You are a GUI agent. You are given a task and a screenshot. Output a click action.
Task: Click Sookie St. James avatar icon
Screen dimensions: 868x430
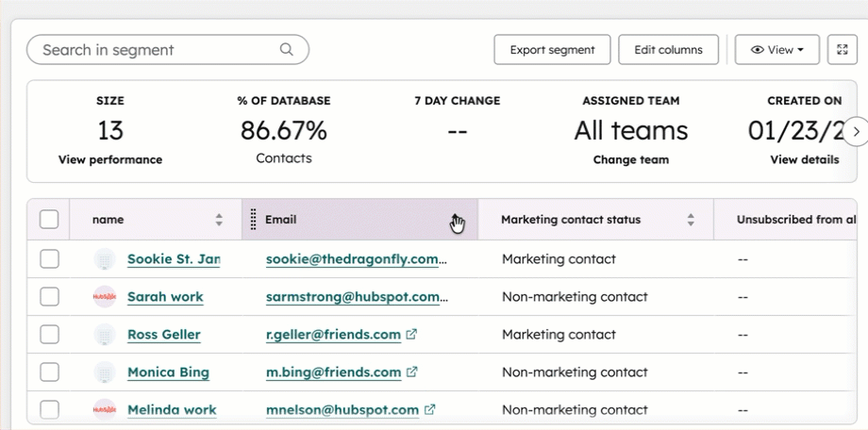[105, 259]
